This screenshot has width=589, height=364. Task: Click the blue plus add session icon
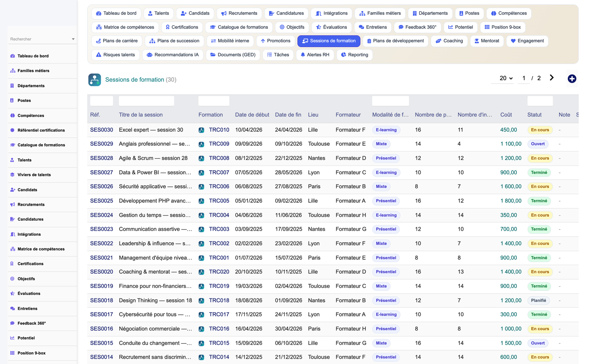tap(572, 79)
